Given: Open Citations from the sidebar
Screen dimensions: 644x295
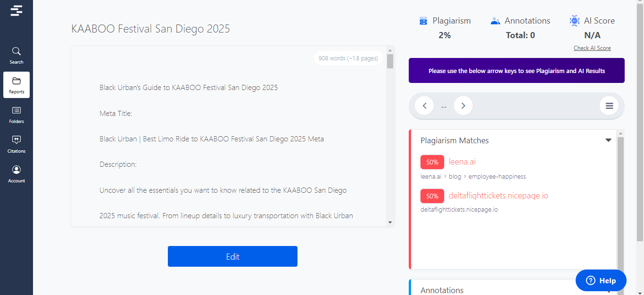Looking at the screenshot, I should 17,144.
